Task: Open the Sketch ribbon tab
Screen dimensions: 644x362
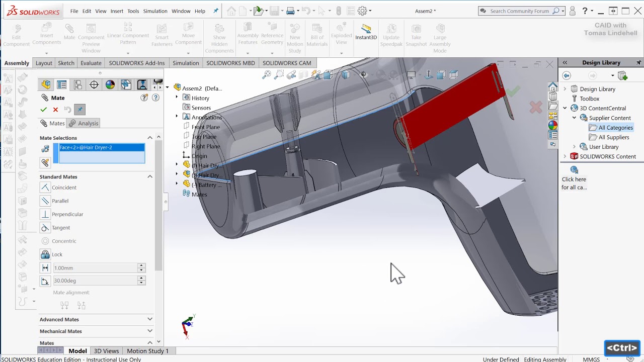Action: pyautogui.click(x=66, y=63)
